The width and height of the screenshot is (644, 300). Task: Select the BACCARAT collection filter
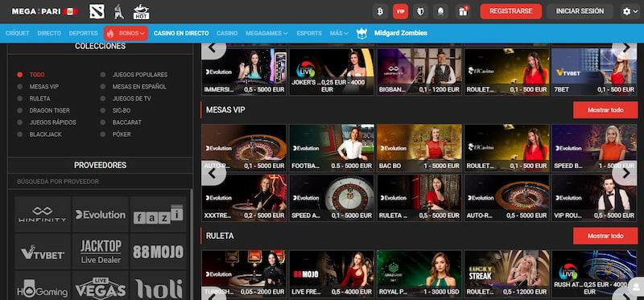(122, 122)
